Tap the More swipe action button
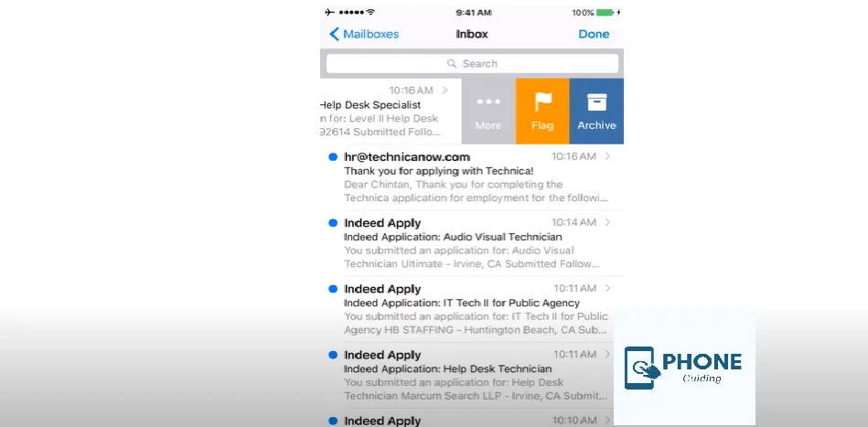The image size is (868, 427). (488, 112)
